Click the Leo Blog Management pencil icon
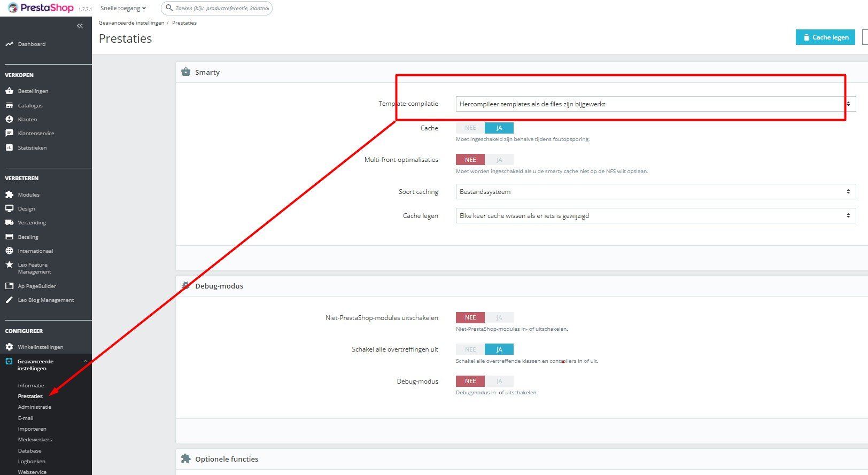 point(9,300)
